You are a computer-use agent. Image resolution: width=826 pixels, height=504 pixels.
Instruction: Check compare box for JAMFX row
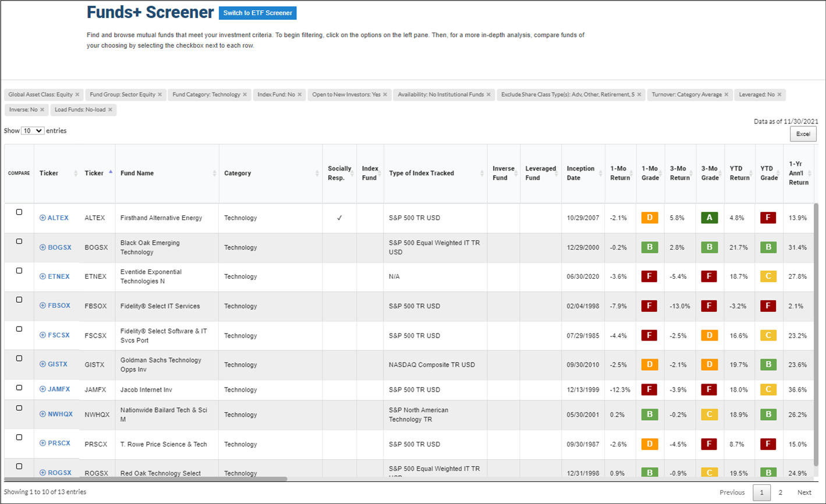pyautogui.click(x=19, y=388)
